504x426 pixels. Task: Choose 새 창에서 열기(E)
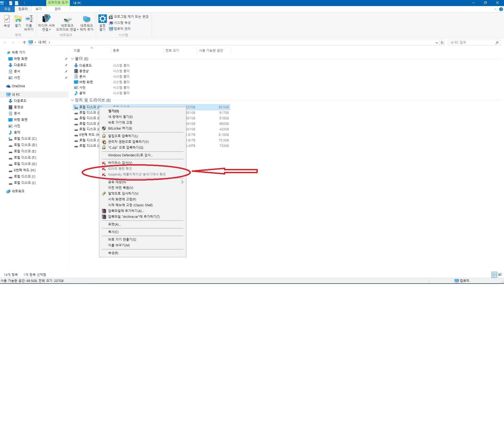point(143,117)
